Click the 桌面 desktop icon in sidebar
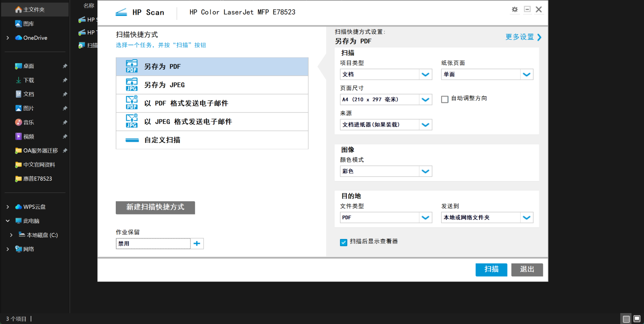The image size is (644, 324). click(18, 66)
